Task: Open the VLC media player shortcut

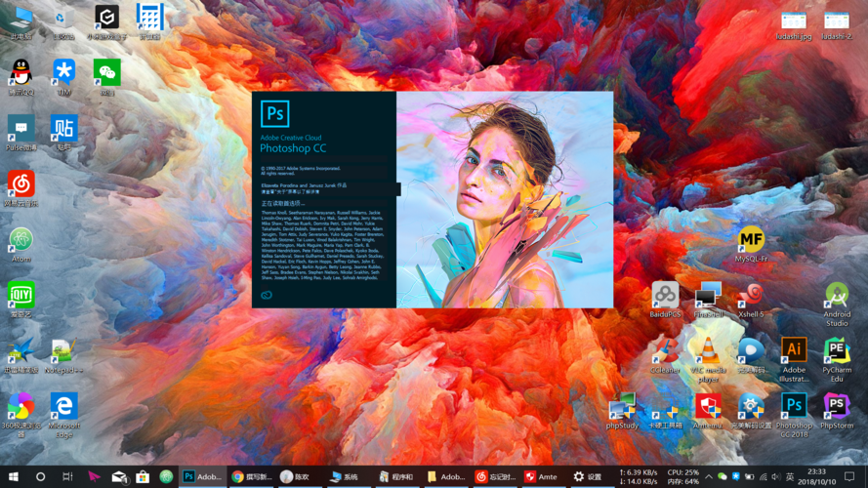Action: coord(708,359)
